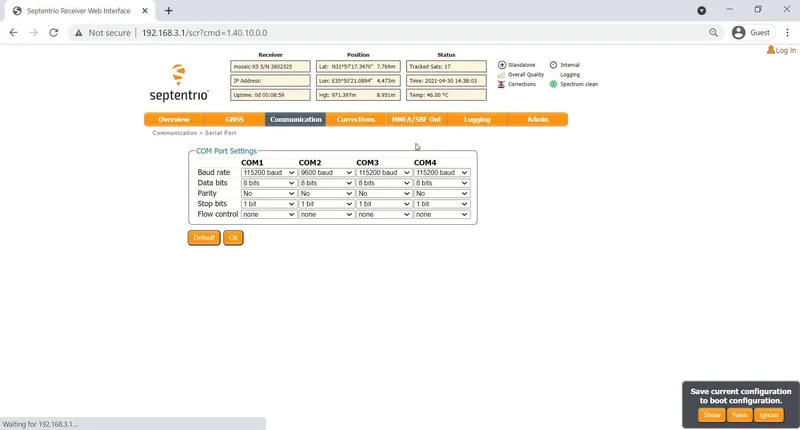Image resolution: width=800 pixels, height=430 pixels.
Task: Open COM4 Data bits dropdown
Action: (441, 183)
